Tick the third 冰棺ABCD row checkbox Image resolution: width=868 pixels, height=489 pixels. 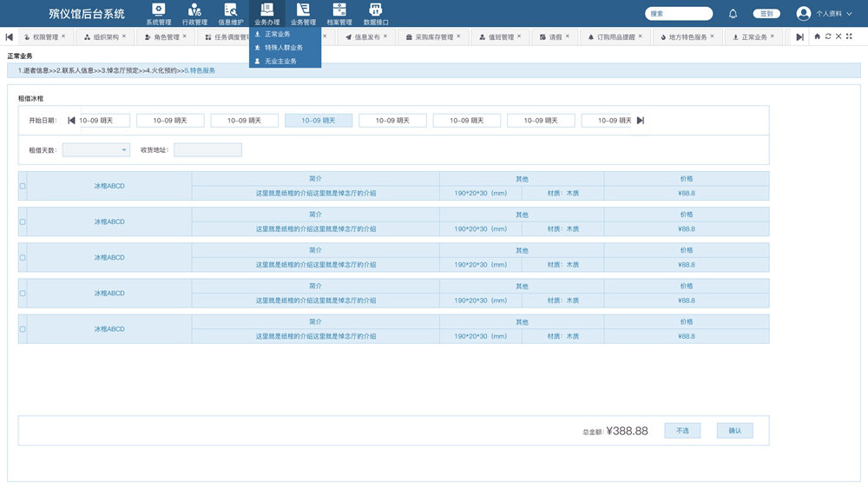click(23, 258)
